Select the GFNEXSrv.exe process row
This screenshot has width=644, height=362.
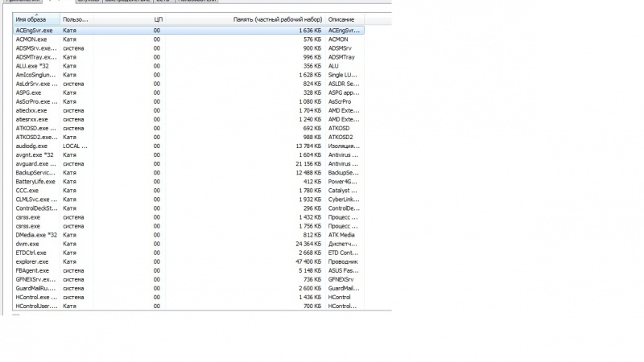point(188,279)
